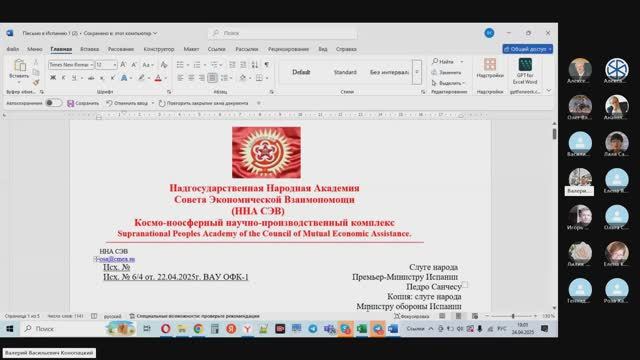The image size is (640, 360).
Task: Switch to the Рисование tab
Action: [x=121, y=49]
